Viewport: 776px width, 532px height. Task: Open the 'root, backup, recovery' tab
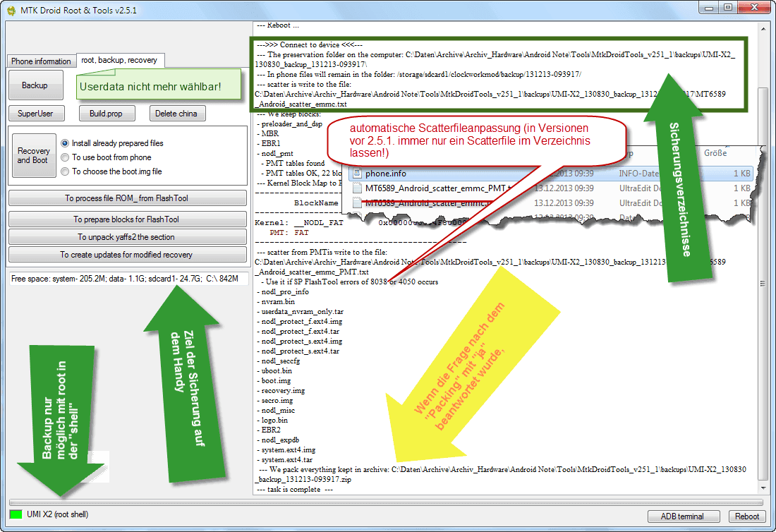point(119,60)
